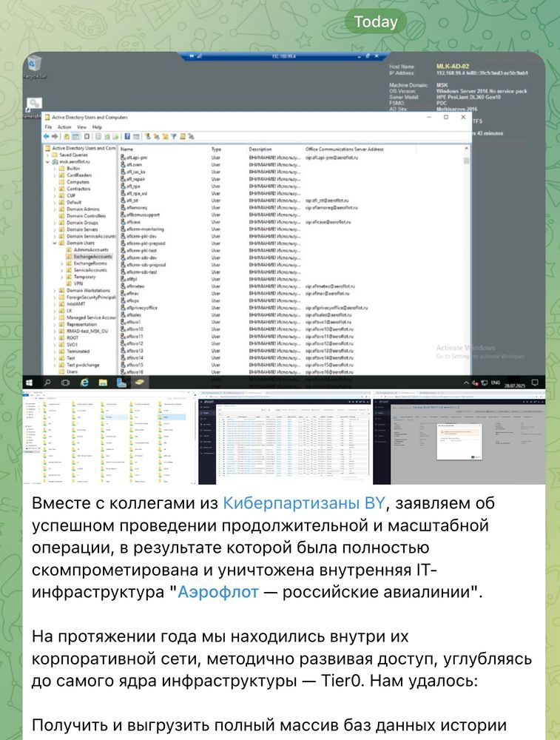Click the 28.07.2025 date in the taskbar

[x=515, y=386]
